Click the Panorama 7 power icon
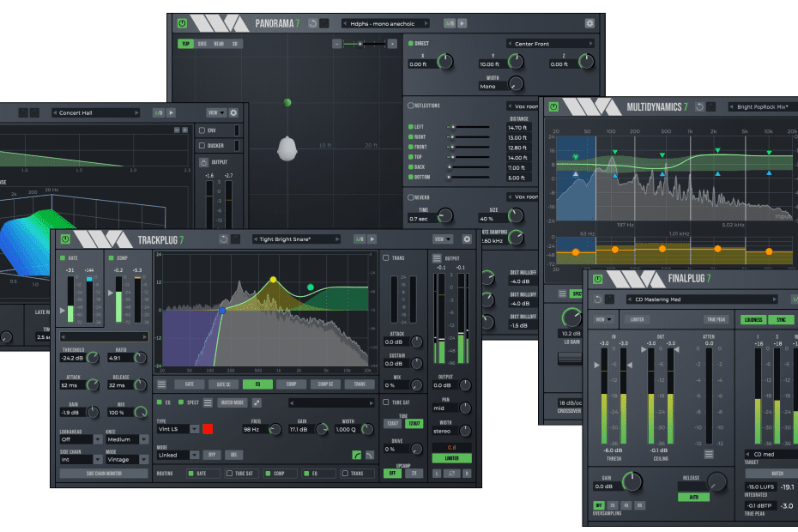Image resolution: width=798 pixels, height=532 pixels. pyautogui.click(x=182, y=23)
